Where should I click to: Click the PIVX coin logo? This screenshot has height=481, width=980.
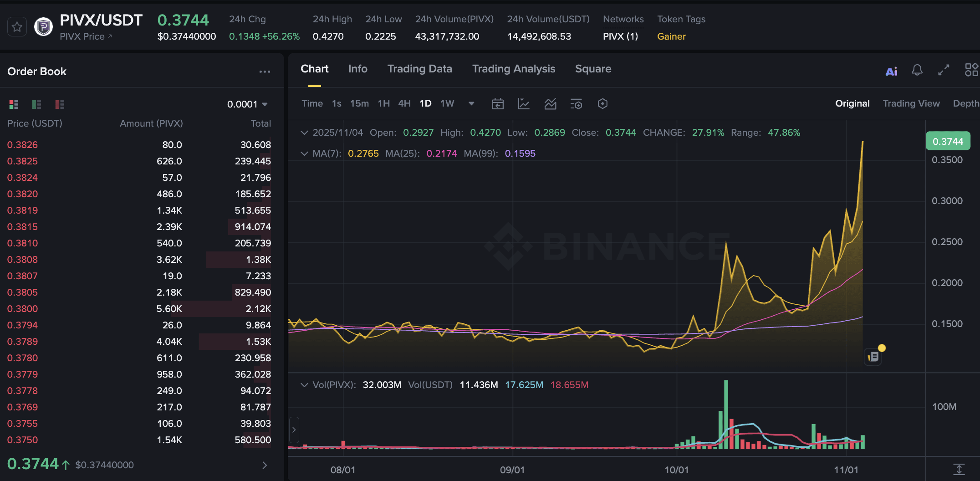44,27
